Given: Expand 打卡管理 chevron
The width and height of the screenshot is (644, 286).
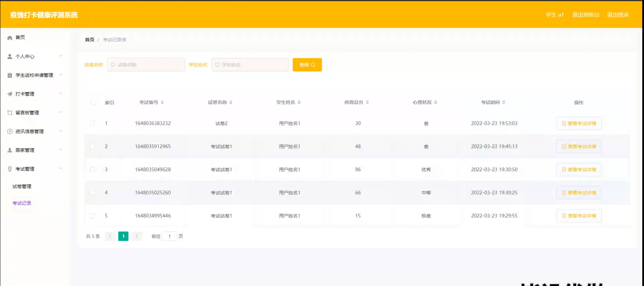Looking at the screenshot, I should click(61, 93).
